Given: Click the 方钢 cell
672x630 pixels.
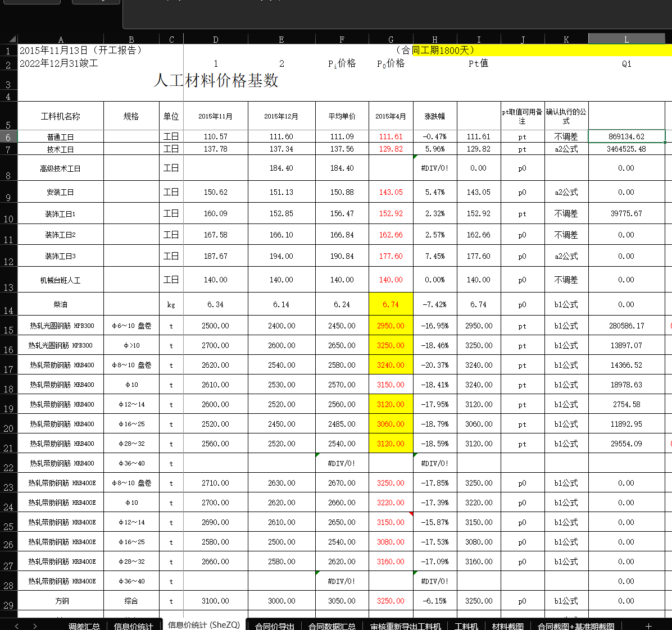Looking at the screenshot, I should [x=61, y=601].
